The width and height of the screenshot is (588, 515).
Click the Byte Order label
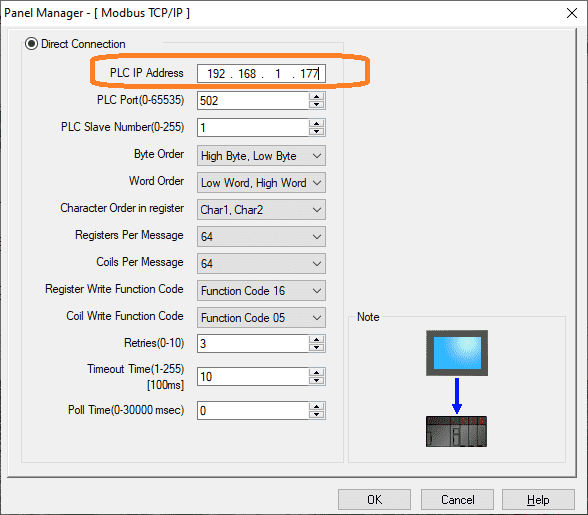tap(159, 154)
